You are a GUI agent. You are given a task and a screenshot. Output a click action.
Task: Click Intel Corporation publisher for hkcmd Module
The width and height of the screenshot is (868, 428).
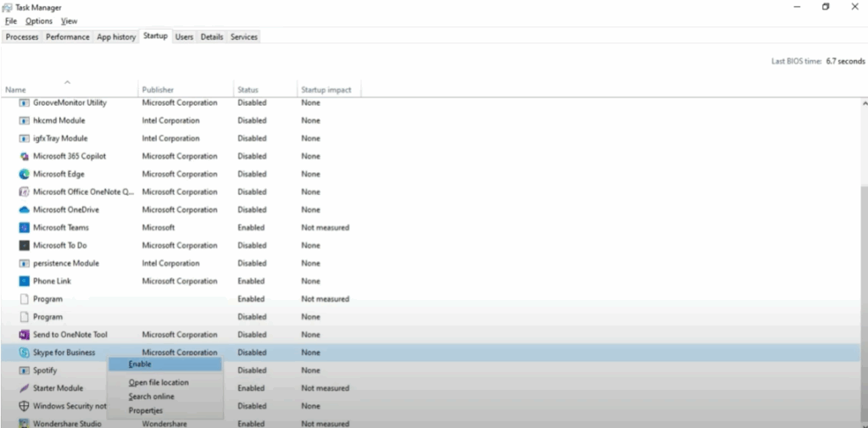coord(171,120)
